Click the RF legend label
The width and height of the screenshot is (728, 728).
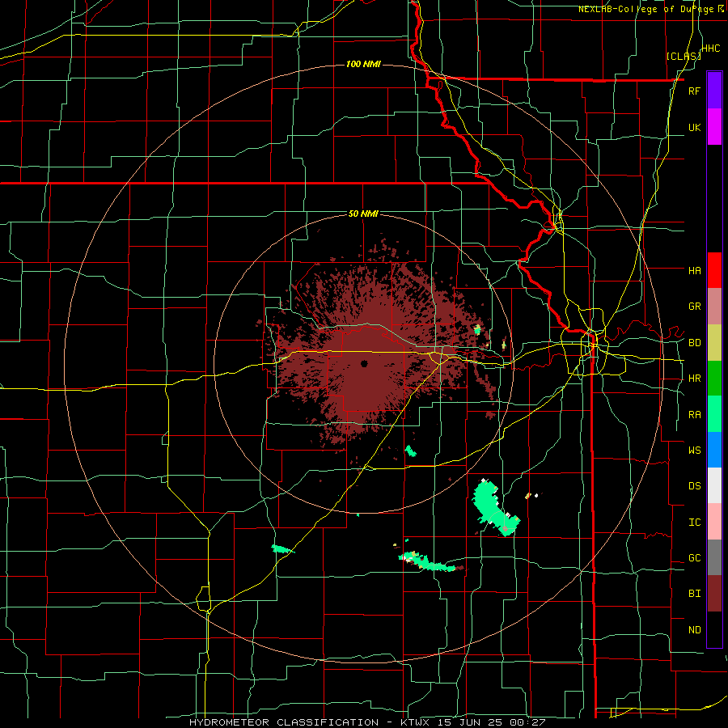click(x=694, y=91)
